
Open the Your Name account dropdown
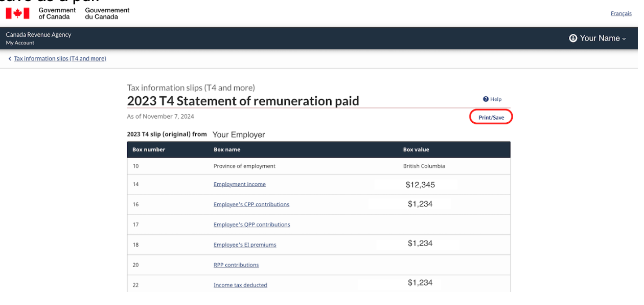click(597, 38)
